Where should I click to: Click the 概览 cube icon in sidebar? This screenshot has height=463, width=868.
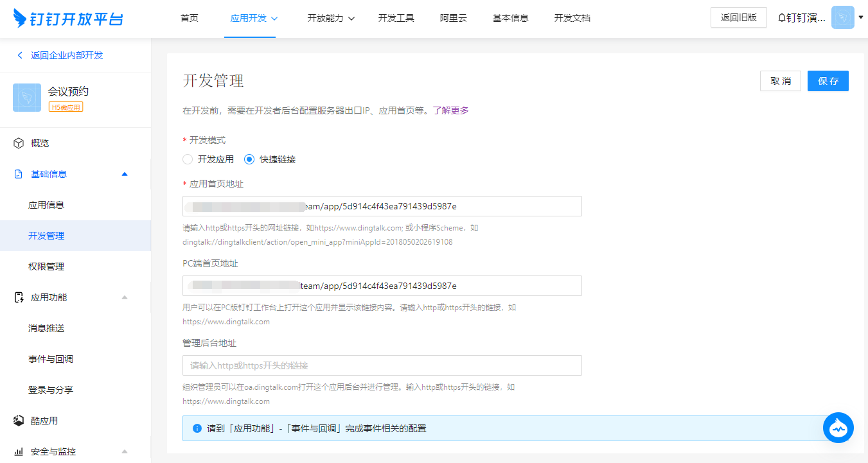19,143
